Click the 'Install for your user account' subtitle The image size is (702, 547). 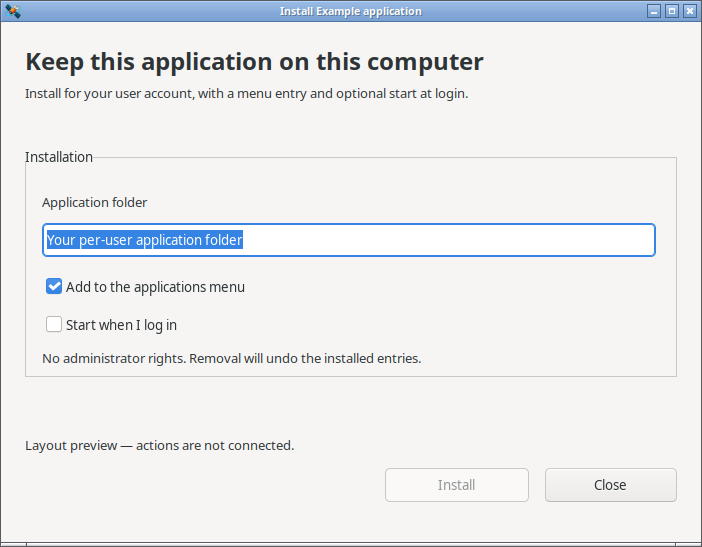tap(247, 94)
